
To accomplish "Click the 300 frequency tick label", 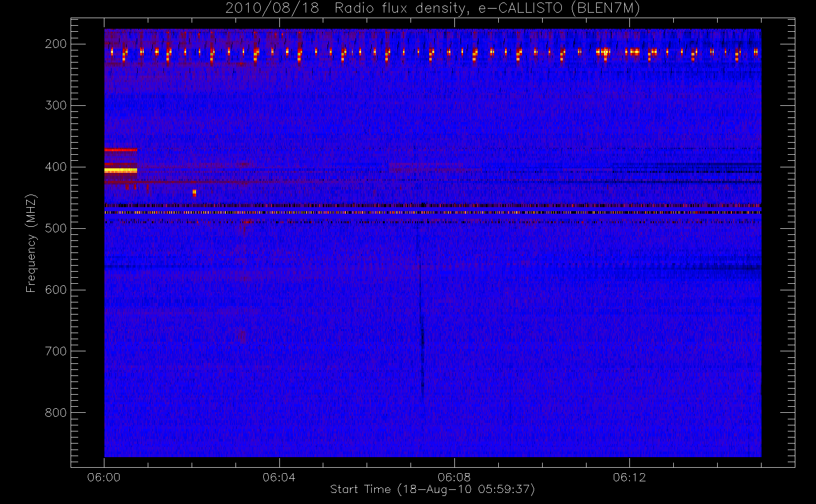I will [x=56, y=105].
